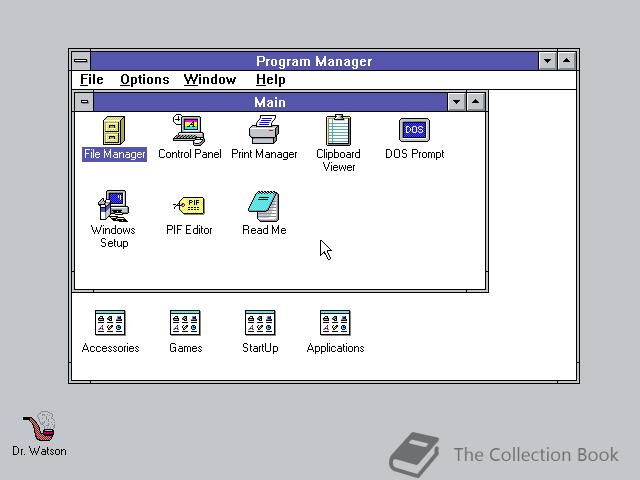Open the Window menu
The height and width of the screenshot is (480, 640).
point(210,80)
